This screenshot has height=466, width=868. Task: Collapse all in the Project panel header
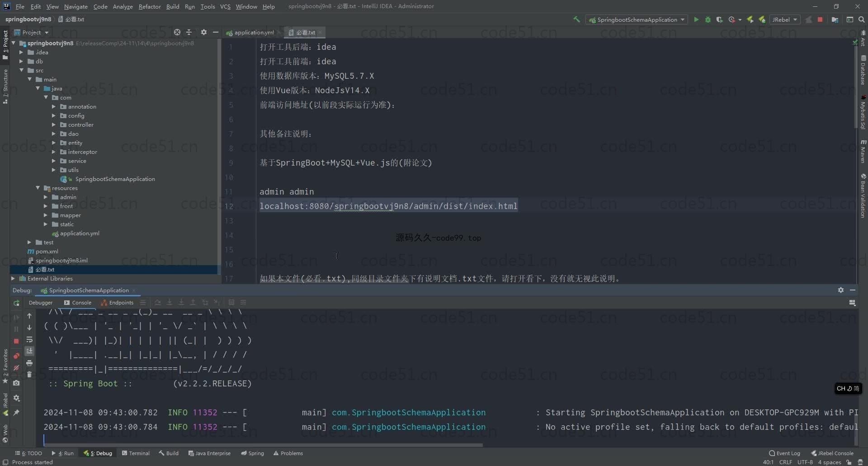(189, 32)
